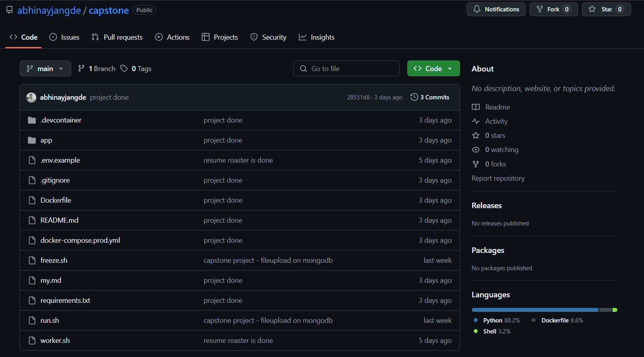This screenshot has height=357, width=644.
Task: Click abhinayjangde's avatar in commit row
Action: (31, 97)
